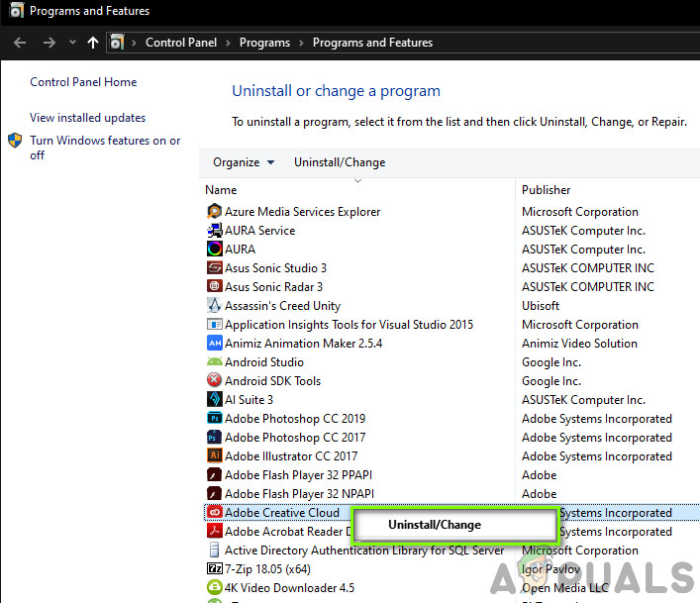The image size is (700, 603).
Task: Click the AURA rainbow circle icon
Action: pos(214,249)
